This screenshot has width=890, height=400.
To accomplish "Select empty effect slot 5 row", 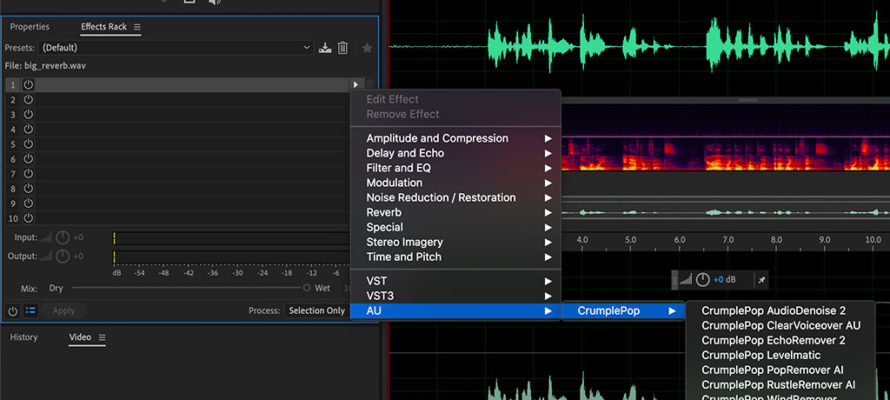I will 193,144.
